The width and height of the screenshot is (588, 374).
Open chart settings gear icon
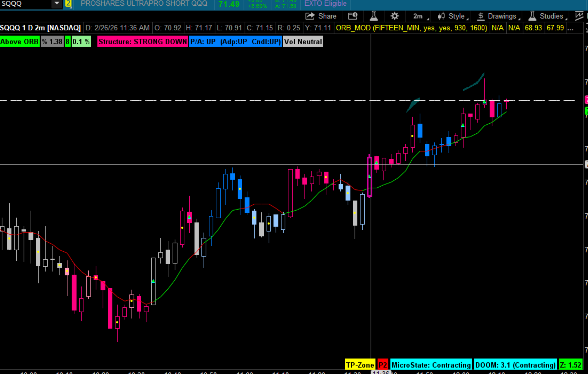[x=394, y=16]
